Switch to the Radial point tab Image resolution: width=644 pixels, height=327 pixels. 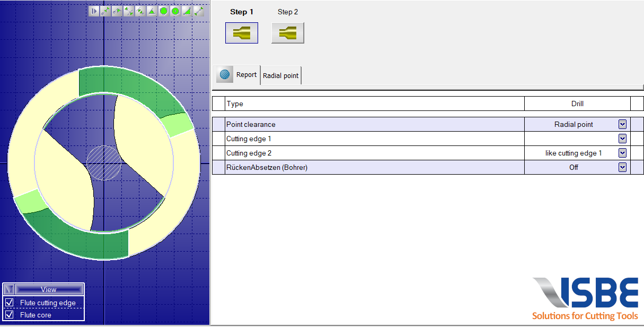point(280,75)
